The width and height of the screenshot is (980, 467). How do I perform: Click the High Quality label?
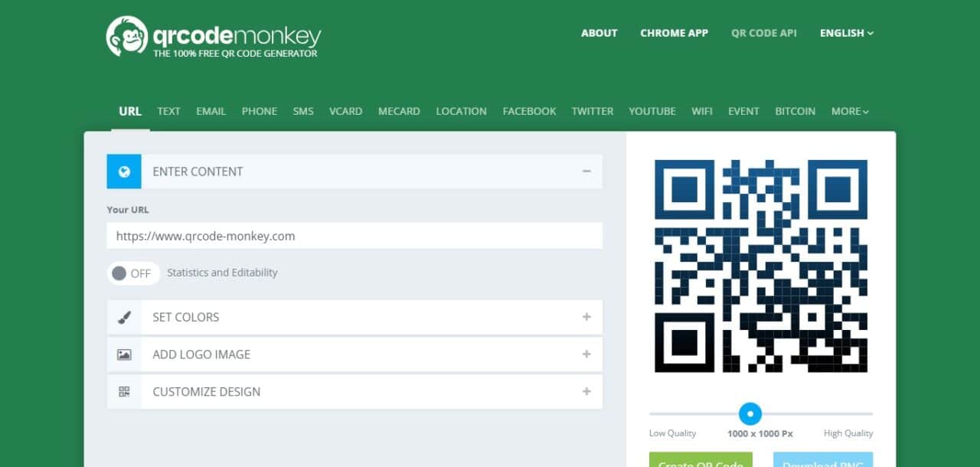(848, 433)
